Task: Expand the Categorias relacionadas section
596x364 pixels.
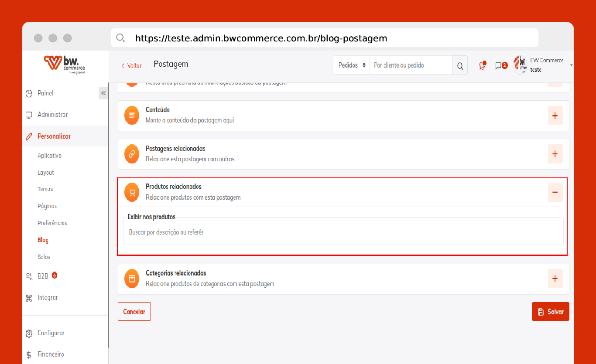Action: [x=555, y=279]
